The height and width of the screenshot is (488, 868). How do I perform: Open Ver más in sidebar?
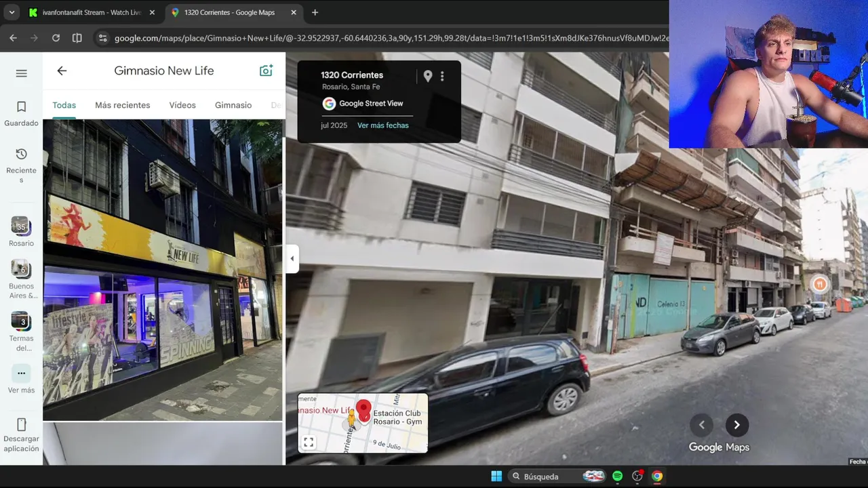click(21, 380)
